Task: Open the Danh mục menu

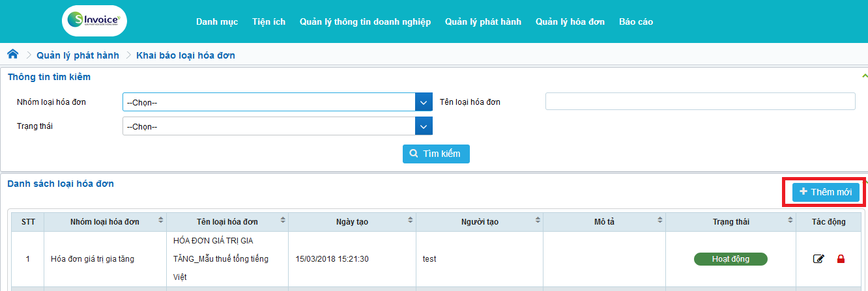Action: pos(217,21)
